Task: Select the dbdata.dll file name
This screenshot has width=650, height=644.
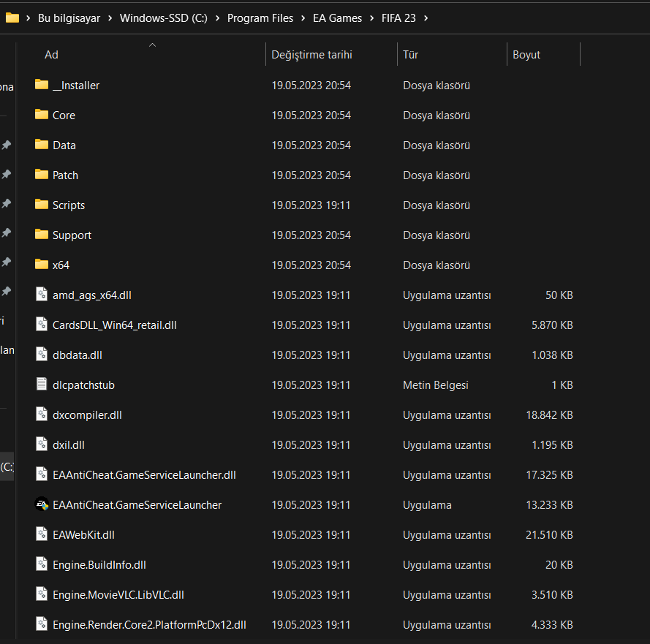Action: [77, 355]
